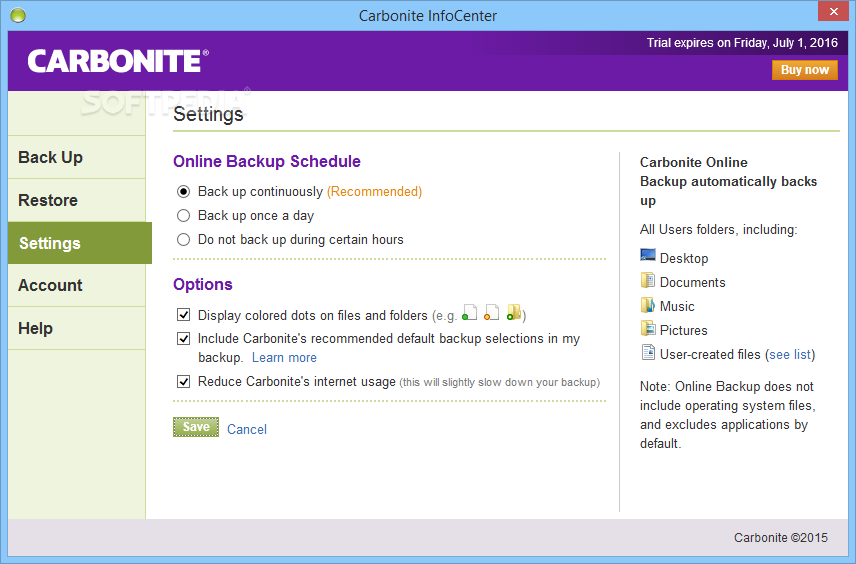
Task: Uncheck Include Carbonite's recommended default selections
Action: (183, 339)
